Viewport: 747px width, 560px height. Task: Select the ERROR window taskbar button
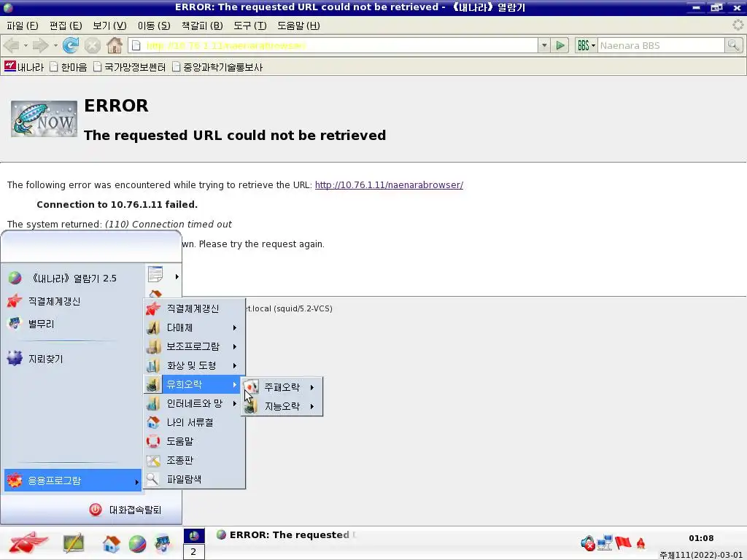(286, 534)
